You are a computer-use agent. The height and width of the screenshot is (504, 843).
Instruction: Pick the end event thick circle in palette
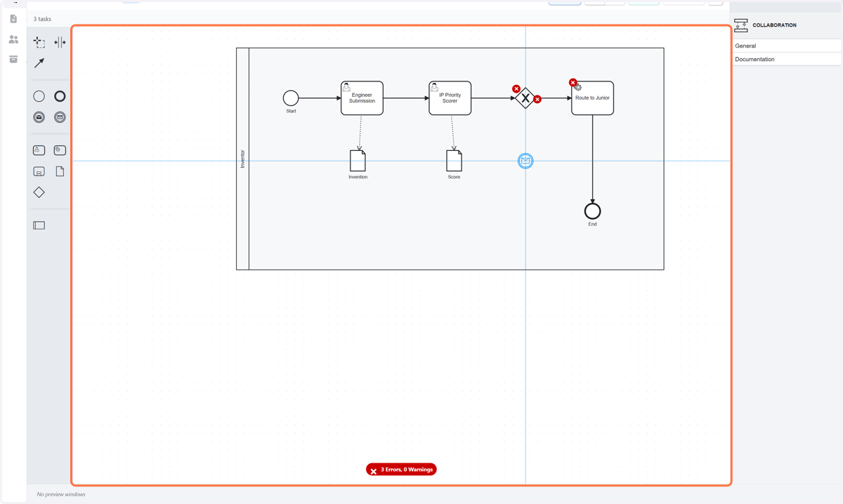60,96
